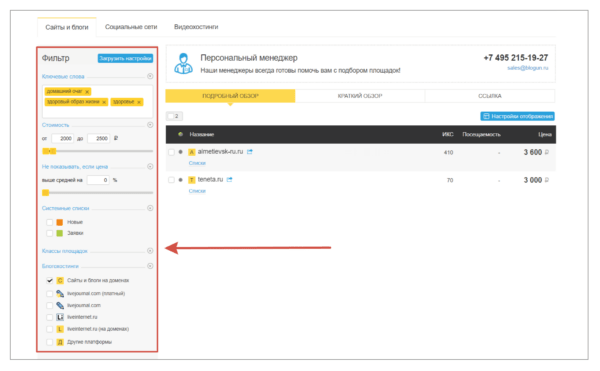Click the price range slider handle

49,151
